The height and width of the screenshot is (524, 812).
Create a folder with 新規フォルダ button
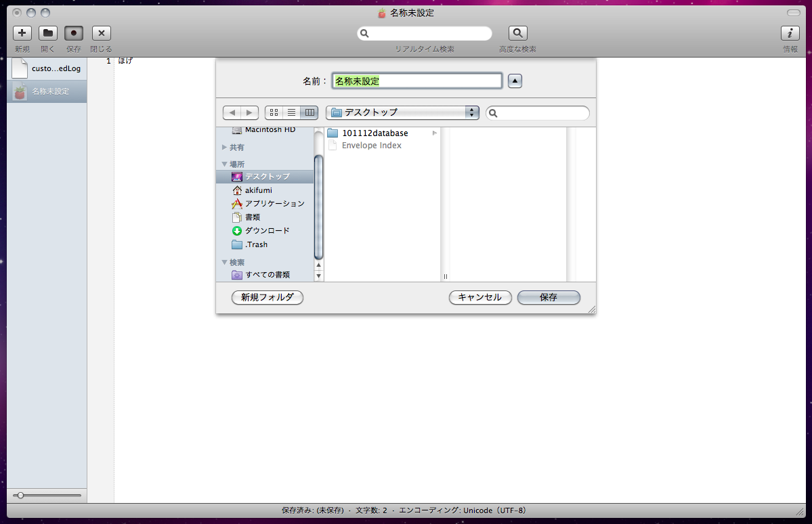(x=267, y=297)
